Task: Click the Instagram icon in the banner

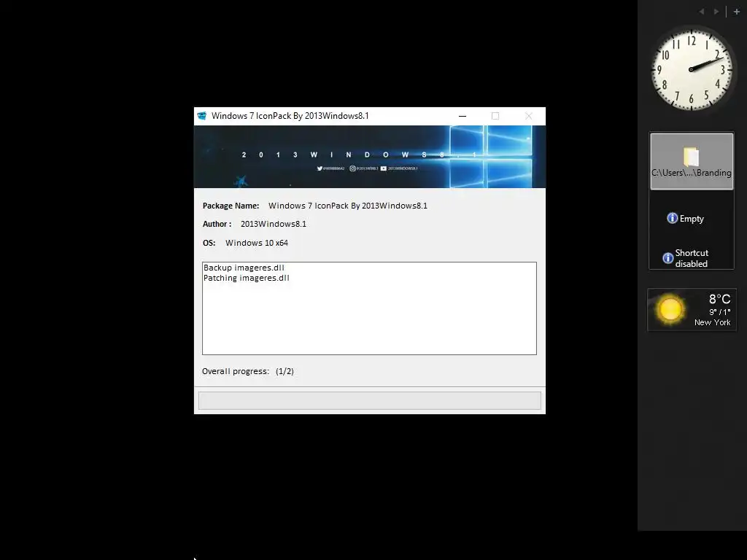Action: (x=352, y=168)
